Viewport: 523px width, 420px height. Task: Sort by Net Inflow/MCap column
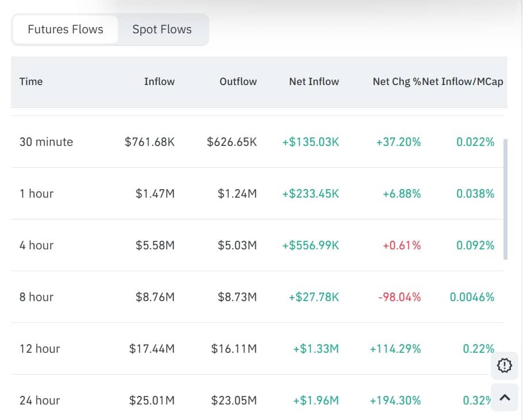click(467, 82)
